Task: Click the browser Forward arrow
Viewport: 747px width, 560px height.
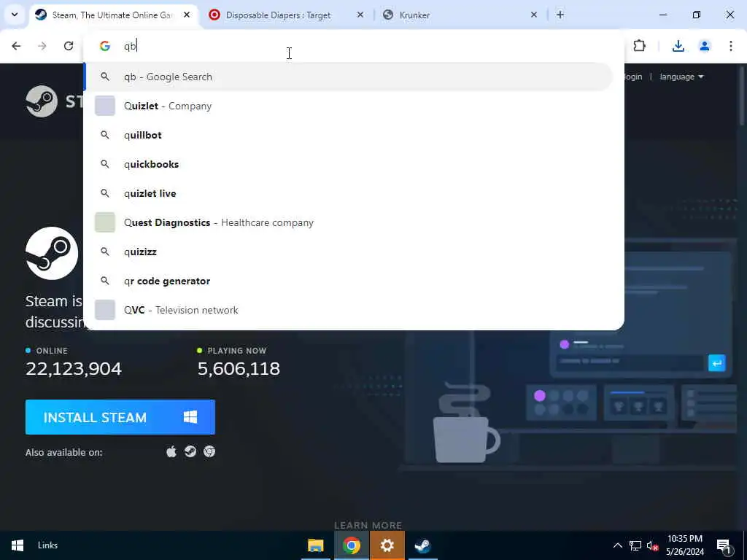Action: (x=42, y=46)
